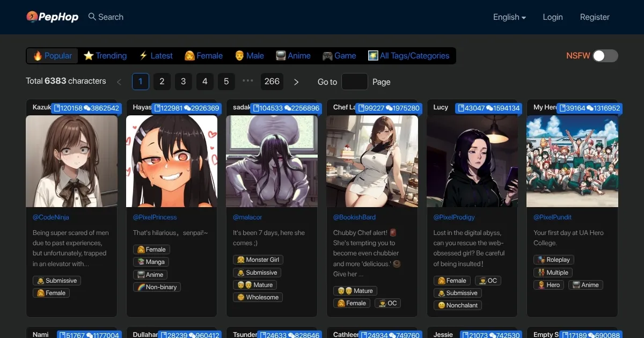Filter by Male characters
Screen dimensions: 644x338
point(249,56)
